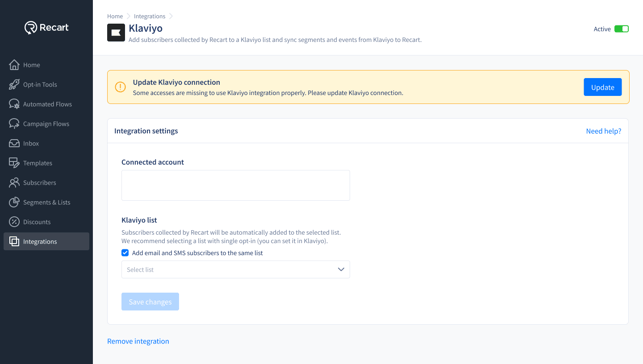Image resolution: width=643 pixels, height=364 pixels.
Task: Toggle the Active integration switch
Action: [x=622, y=29]
